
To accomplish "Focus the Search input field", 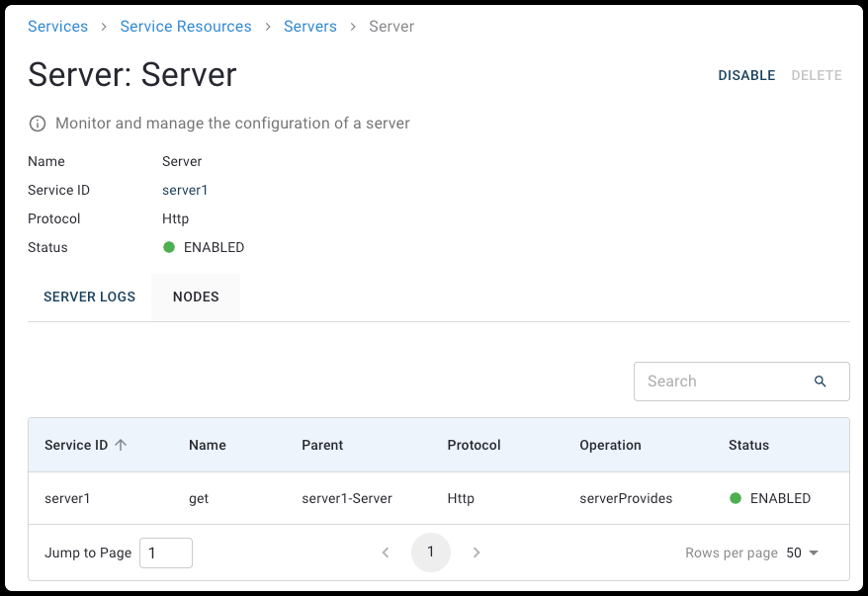I will [x=724, y=382].
